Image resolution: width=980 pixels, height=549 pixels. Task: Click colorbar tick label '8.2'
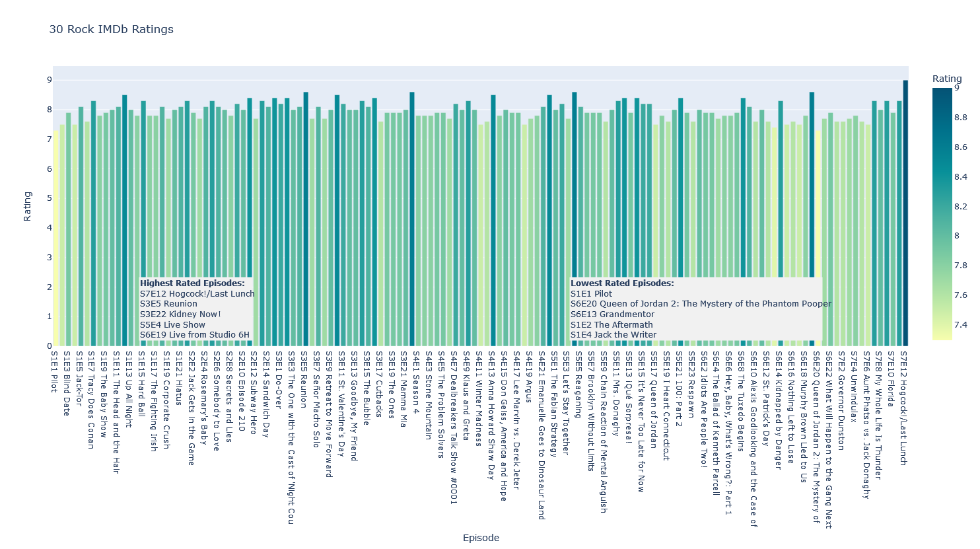tap(961, 206)
